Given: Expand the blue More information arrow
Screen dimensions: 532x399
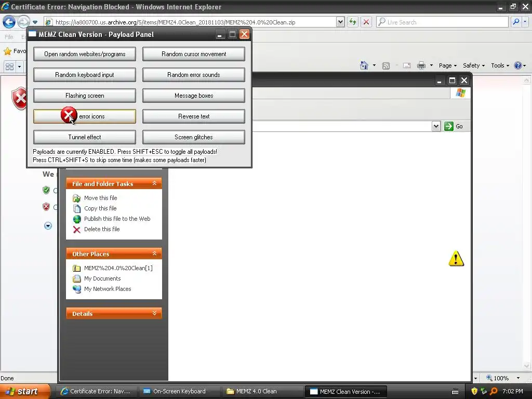Looking at the screenshot, I should [x=48, y=226].
